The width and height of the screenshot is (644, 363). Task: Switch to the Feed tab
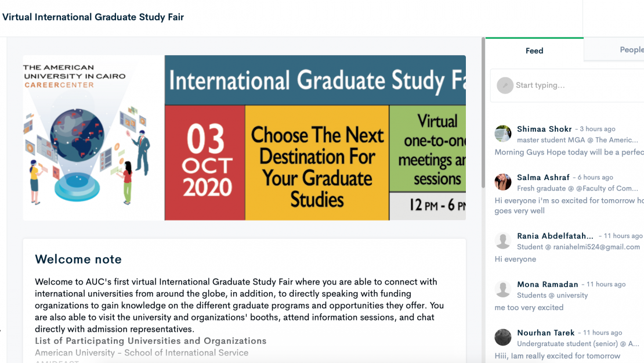pos(534,51)
